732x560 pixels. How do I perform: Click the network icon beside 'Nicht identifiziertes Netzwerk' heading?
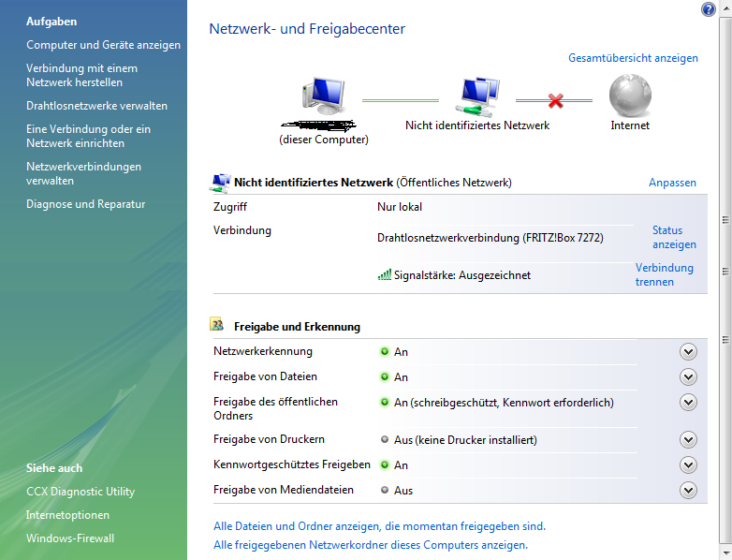(x=220, y=184)
